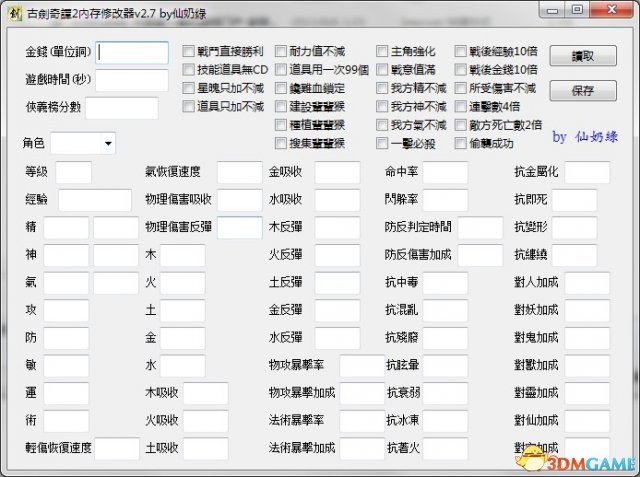This screenshot has width=640, height=477.
Task: Click the 運 luck field
Action: pos(66,393)
